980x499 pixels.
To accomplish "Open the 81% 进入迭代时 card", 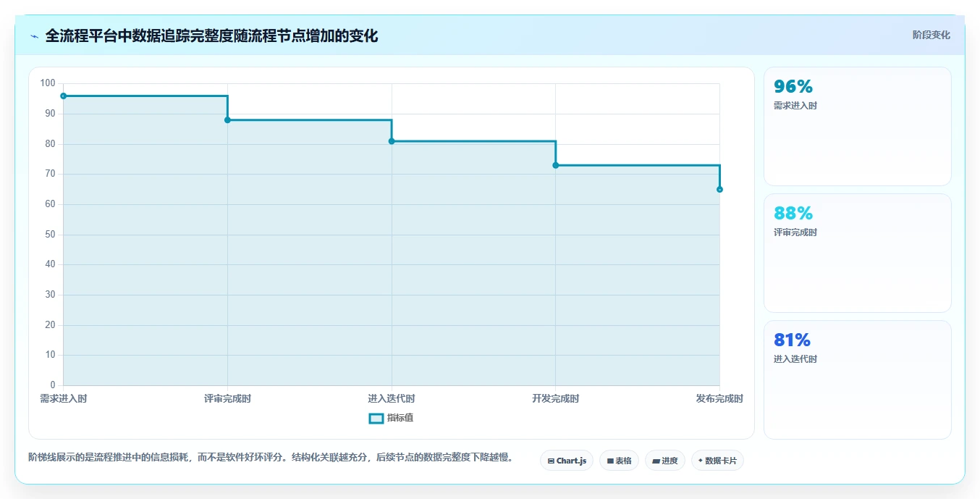I will coord(857,380).
